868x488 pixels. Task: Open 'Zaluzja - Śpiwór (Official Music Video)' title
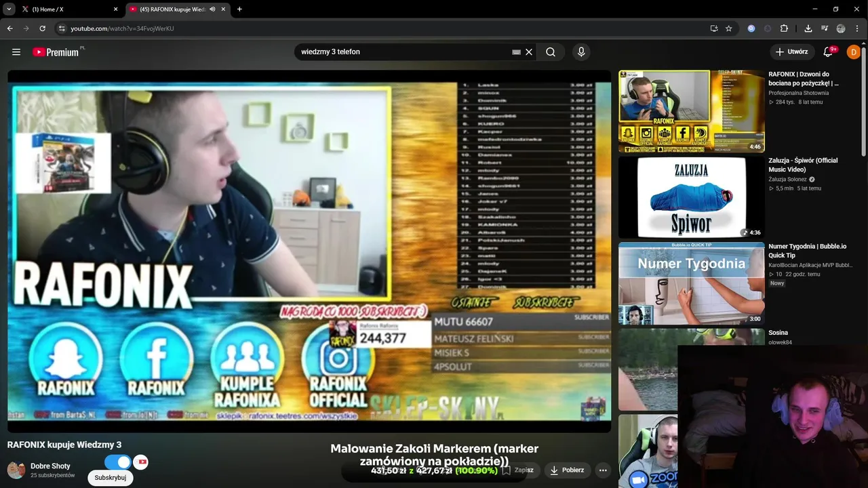803,165
